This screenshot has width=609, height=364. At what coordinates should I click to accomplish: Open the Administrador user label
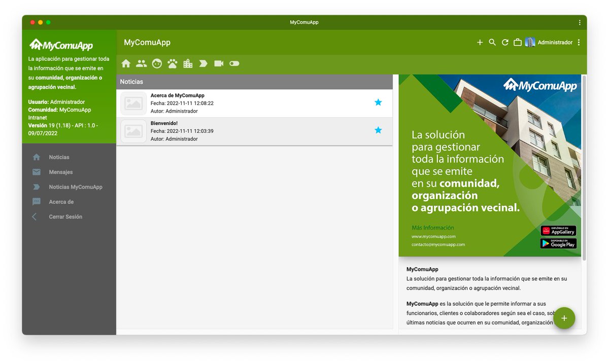pyautogui.click(x=555, y=43)
